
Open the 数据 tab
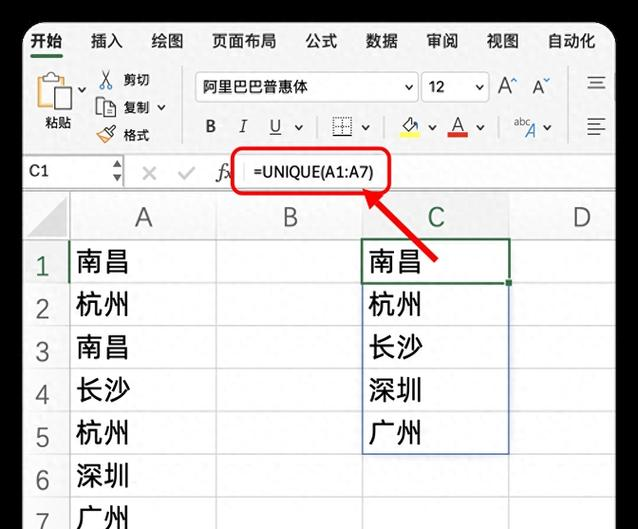coord(382,42)
